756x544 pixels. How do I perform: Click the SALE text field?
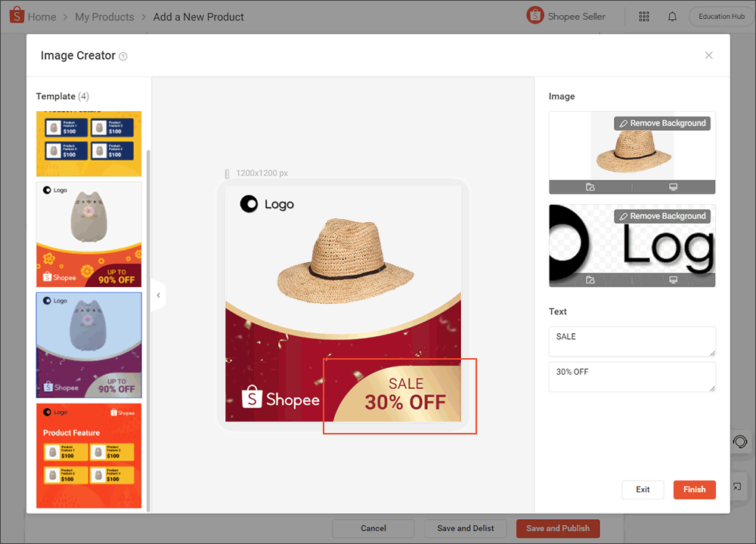click(x=632, y=342)
